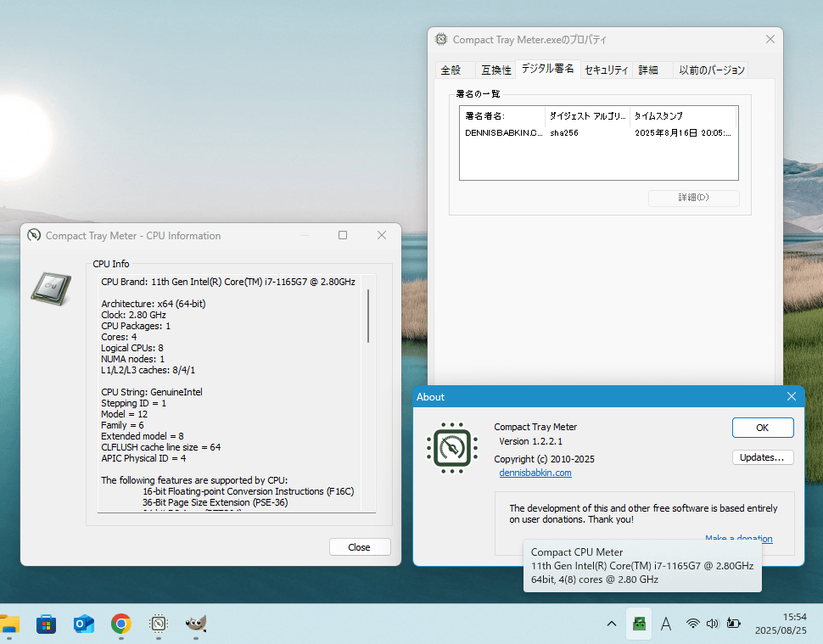The height and width of the screenshot is (644, 823).
Task: Close CPU Information window with title X
Action: pos(382,235)
